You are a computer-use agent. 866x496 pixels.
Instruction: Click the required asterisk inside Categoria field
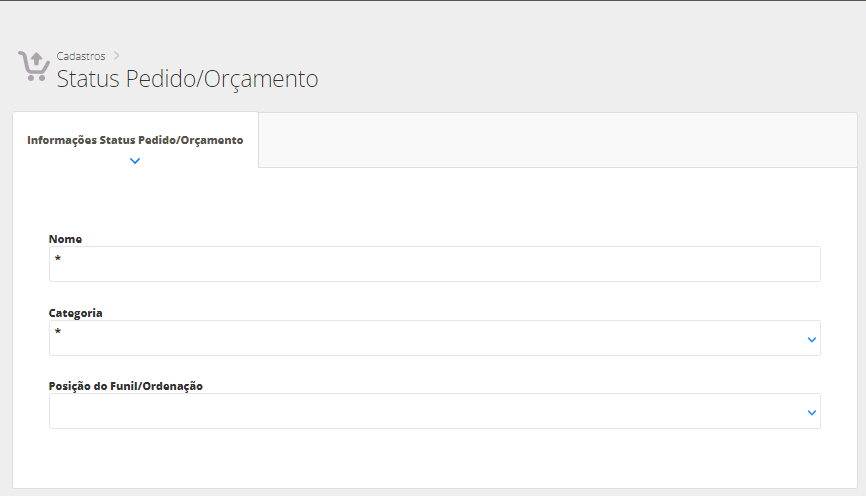pyautogui.click(x=58, y=333)
